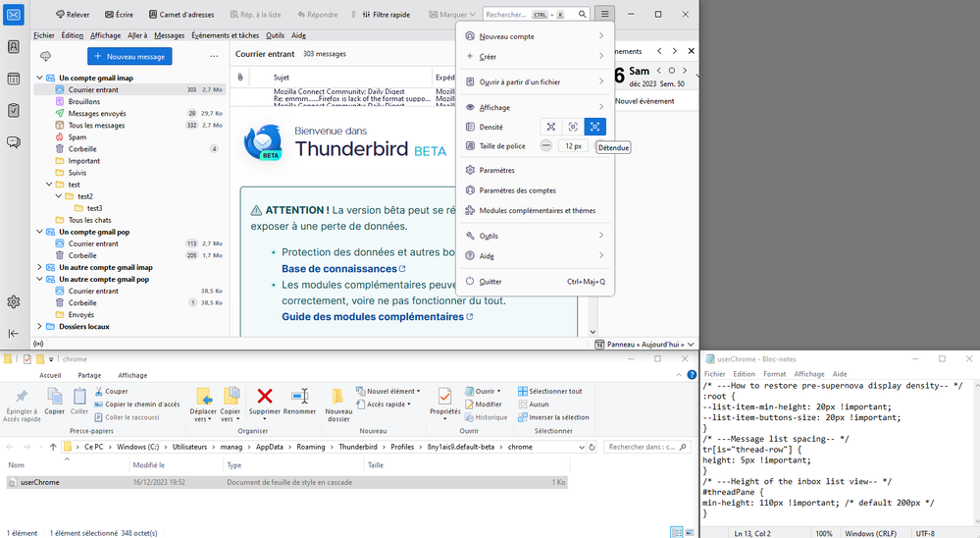Open the Marquer dropdown
The width and height of the screenshot is (980, 538).
click(x=451, y=15)
